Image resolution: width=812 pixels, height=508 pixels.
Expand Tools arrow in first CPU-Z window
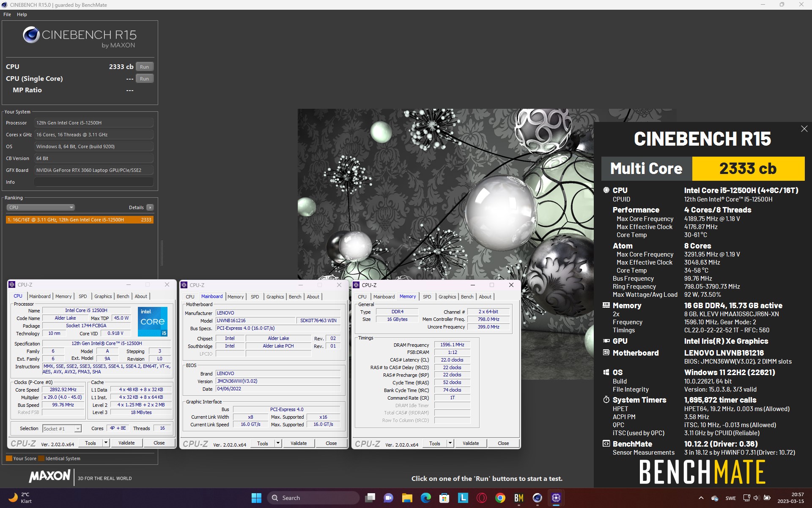tap(106, 443)
